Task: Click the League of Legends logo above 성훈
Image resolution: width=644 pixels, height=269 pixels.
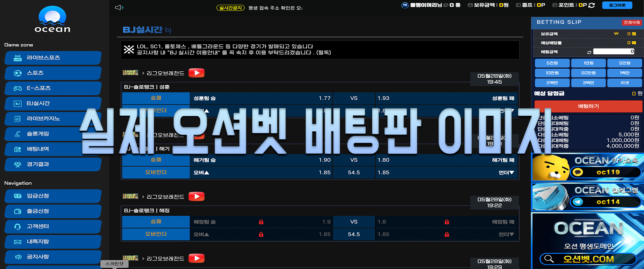Action: click(131, 73)
